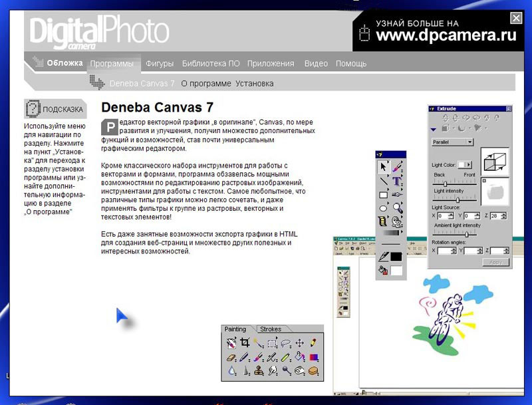Select the Oval tool in the toolbox
The width and height of the screenshot is (532, 405).
pyautogui.click(x=384, y=208)
